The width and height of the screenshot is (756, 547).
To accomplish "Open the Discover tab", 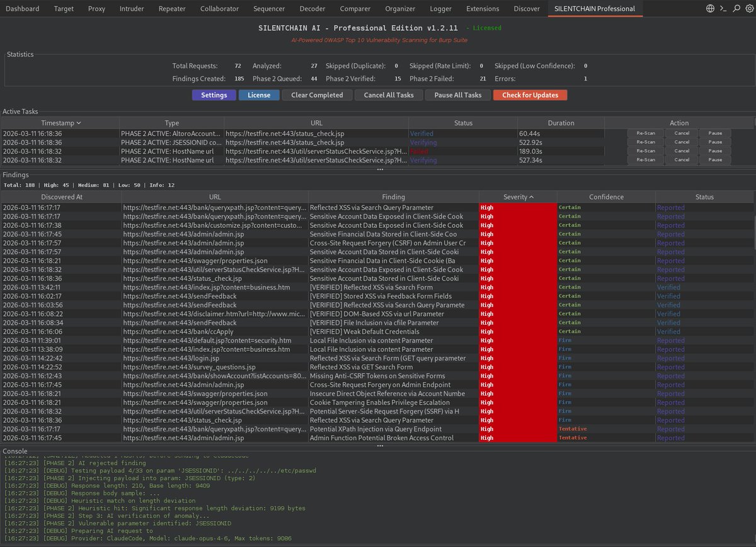I will pyautogui.click(x=527, y=9).
